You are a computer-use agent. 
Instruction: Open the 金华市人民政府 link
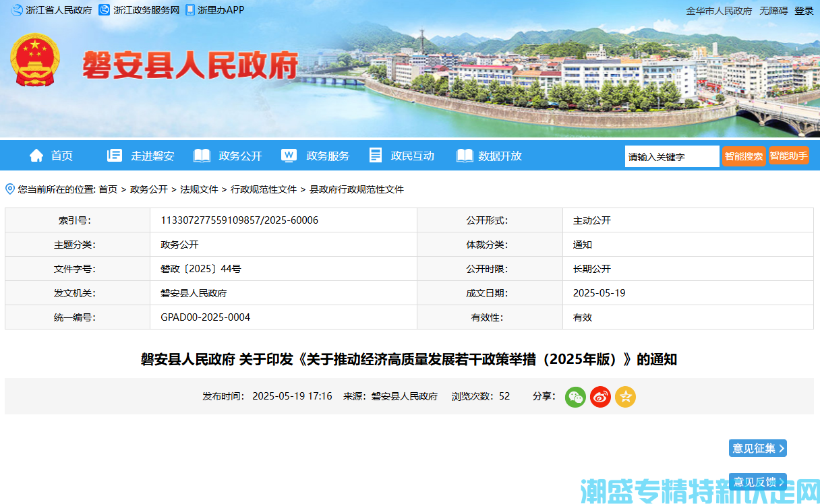tap(719, 11)
